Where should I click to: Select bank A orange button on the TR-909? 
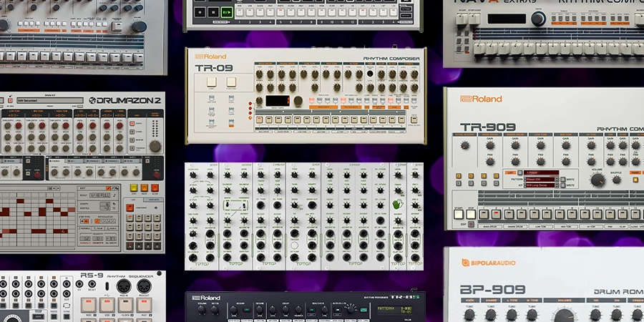[459, 176]
